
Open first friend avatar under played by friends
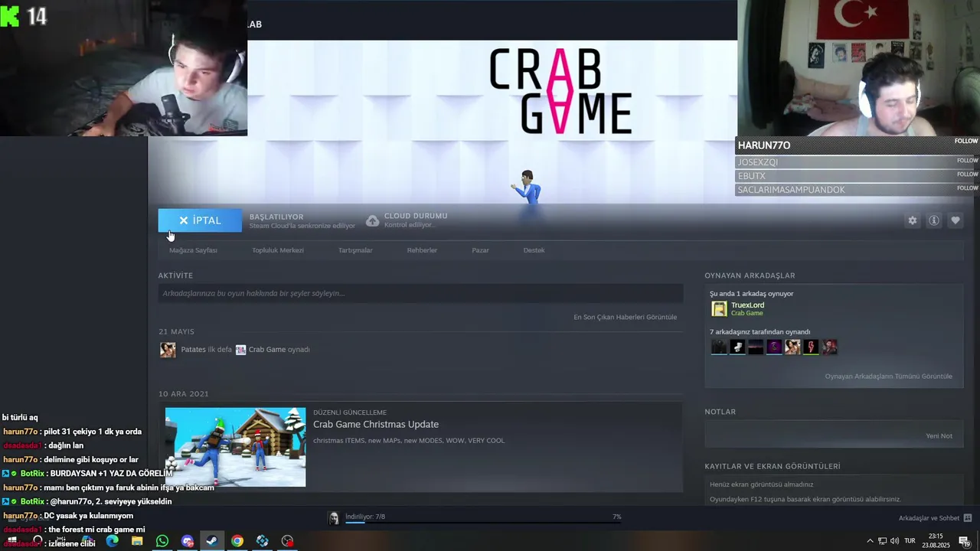tap(719, 347)
